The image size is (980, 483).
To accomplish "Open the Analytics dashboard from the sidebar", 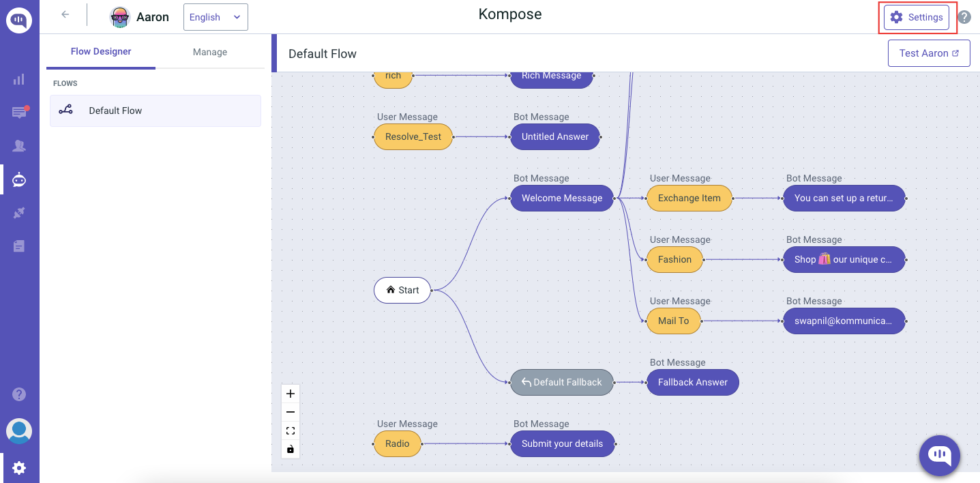I will click(19, 79).
